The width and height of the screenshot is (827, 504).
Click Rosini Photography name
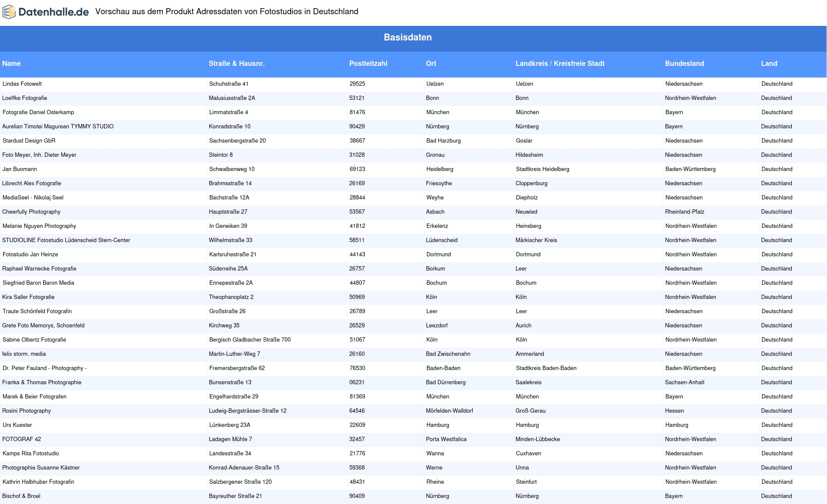tap(26, 411)
